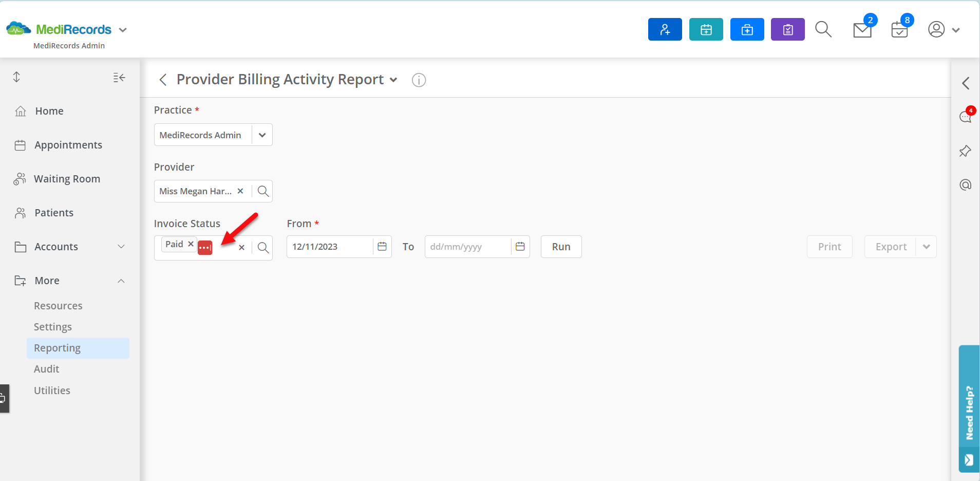Screen dimensions: 980x481
Task: Collapse the left navigation sidebar
Action: pyautogui.click(x=119, y=78)
